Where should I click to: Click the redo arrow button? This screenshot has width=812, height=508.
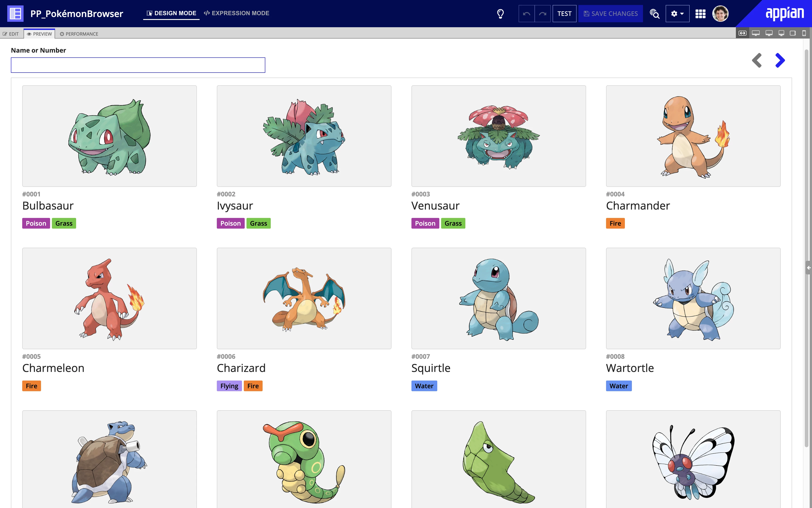click(x=543, y=14)
